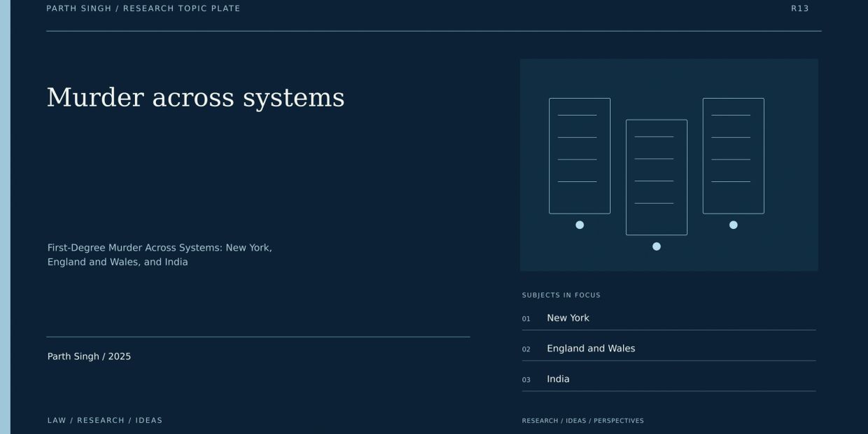Select the subtitle beginning 'First-Degree Murder Across Systems'
This screenshot has width=868, height=434.
(160, 255)
